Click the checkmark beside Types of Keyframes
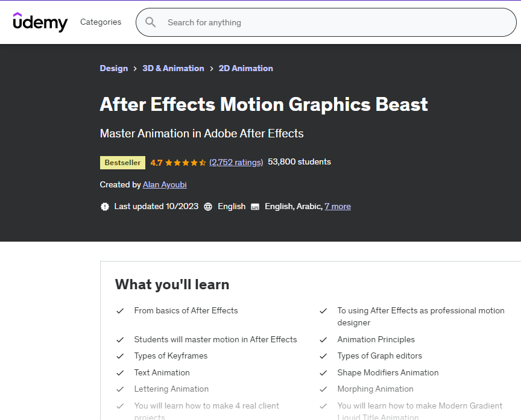This screenshot has height=420, width=521. coord(120,356)
